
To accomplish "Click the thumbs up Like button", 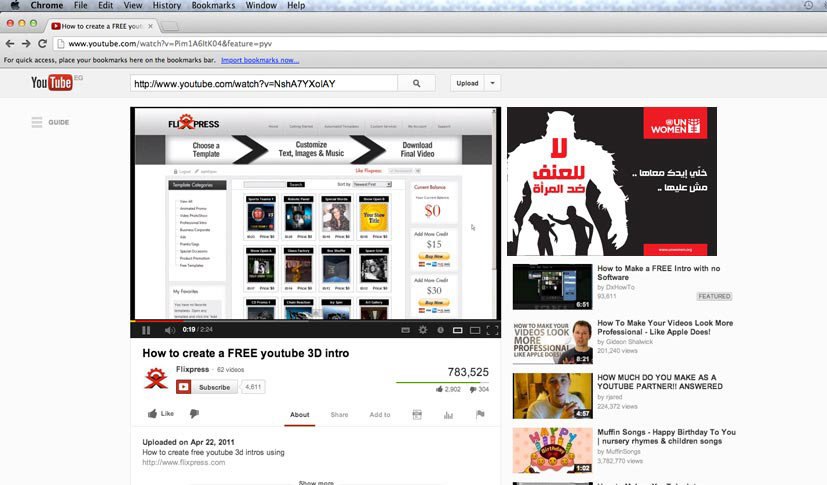I will click(161, 414).
